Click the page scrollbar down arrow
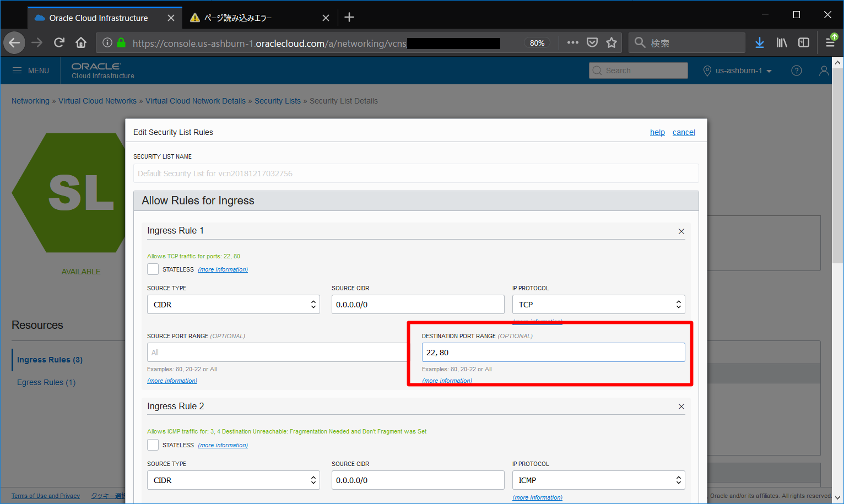The image size is (844, 504). [x=837, y=497]
